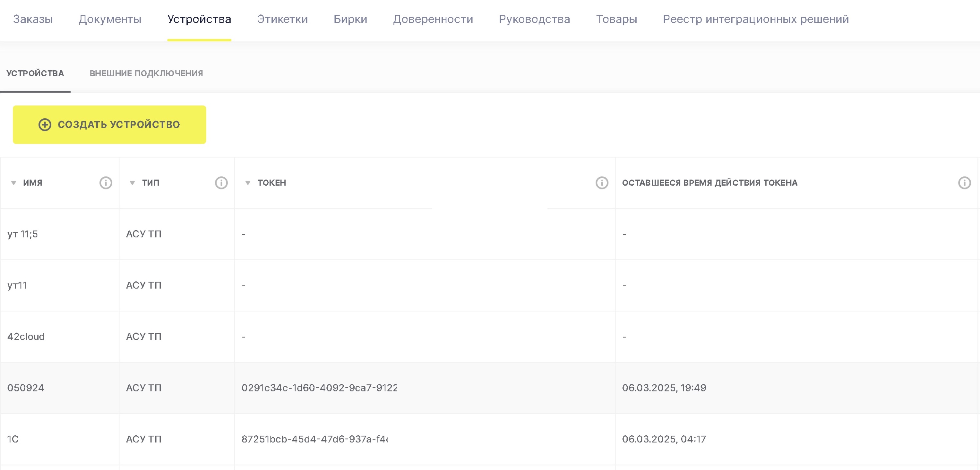The image size is (980, 470).
Task: Click the plus icon on Создать устройство
Action: click(45, 125)
